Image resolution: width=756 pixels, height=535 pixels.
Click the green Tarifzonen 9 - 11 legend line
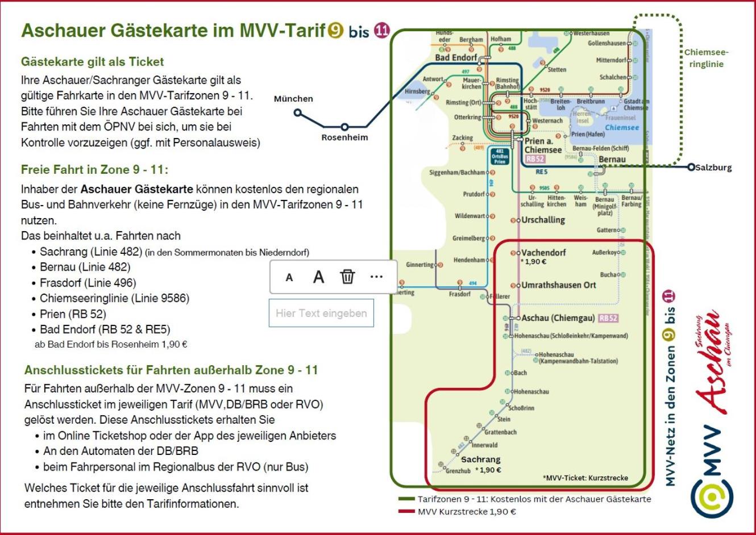(x=406, y=499)
